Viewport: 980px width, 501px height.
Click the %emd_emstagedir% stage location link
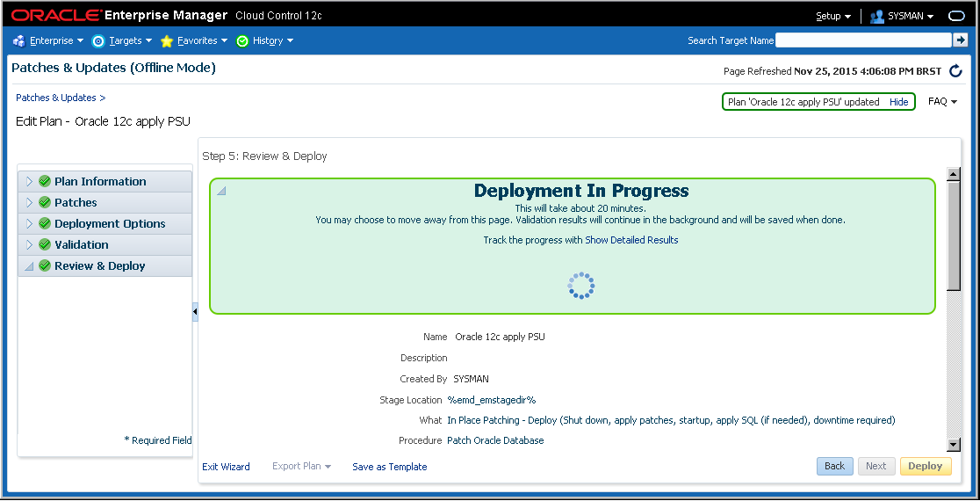point(491,400)
